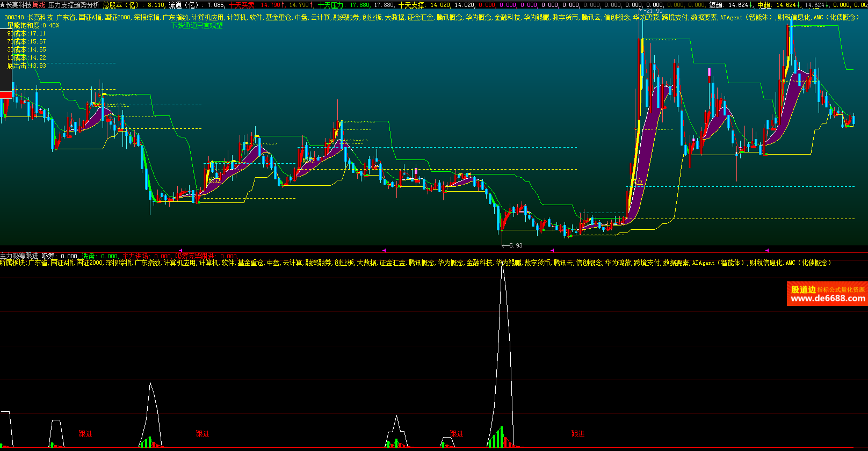Click the green down arrow after 中趋 14.624
The height and width of the screenshot is (451, 868).
pos(799,5)
